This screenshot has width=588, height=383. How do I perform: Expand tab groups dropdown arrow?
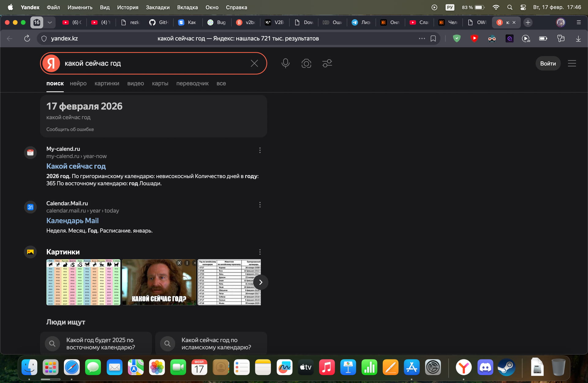tap(50, 22)
